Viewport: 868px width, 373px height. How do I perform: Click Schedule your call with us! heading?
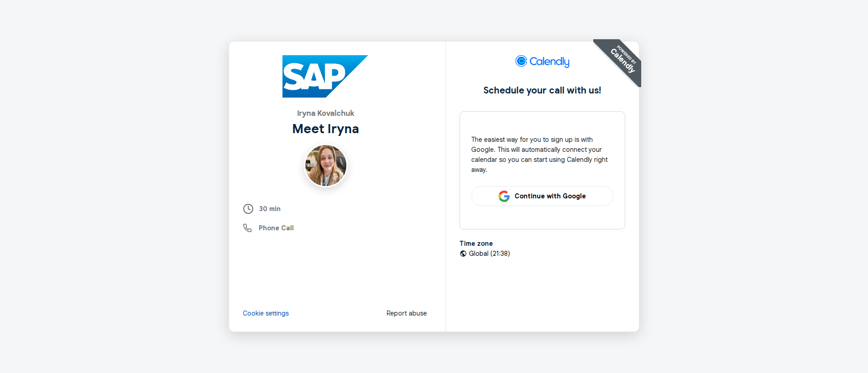[542, 90]
